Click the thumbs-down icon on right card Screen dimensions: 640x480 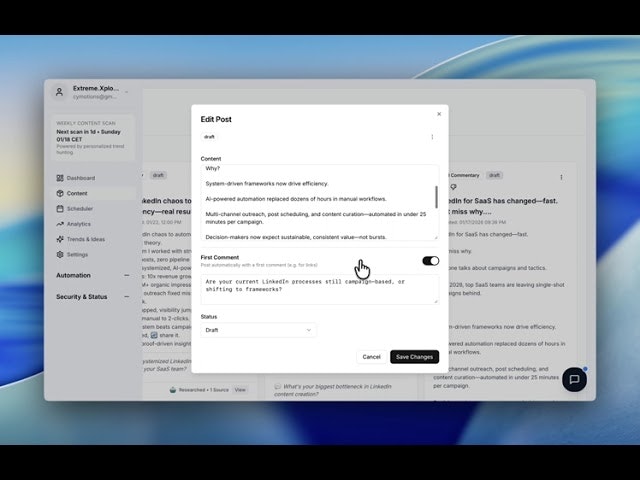(453, 187)
